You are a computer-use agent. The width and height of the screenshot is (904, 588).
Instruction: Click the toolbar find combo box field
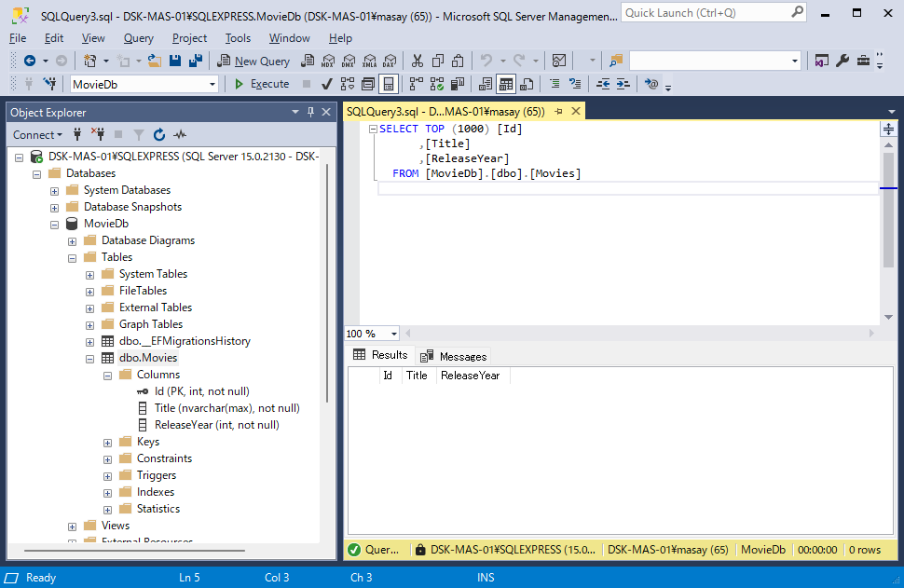715,61
